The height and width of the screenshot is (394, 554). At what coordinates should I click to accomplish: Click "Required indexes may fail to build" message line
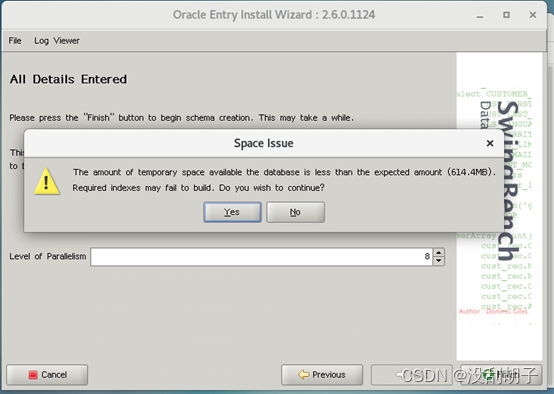click(198, 188)
